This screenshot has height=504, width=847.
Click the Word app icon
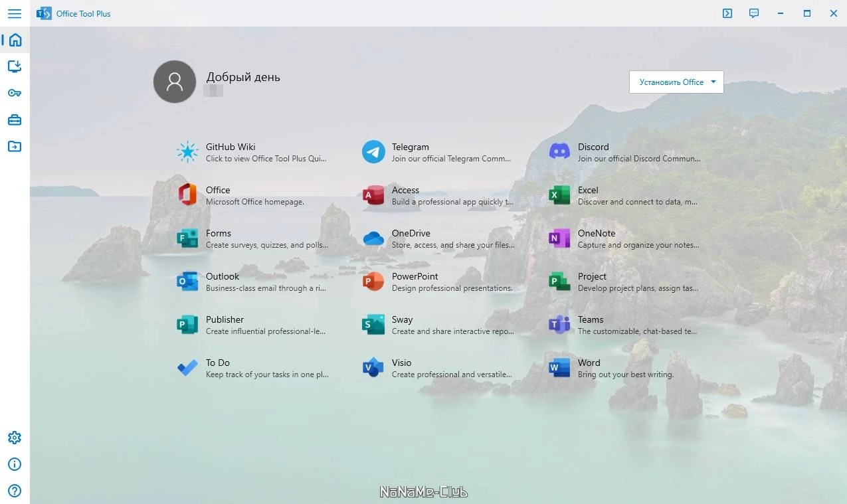tap(559, 368)
